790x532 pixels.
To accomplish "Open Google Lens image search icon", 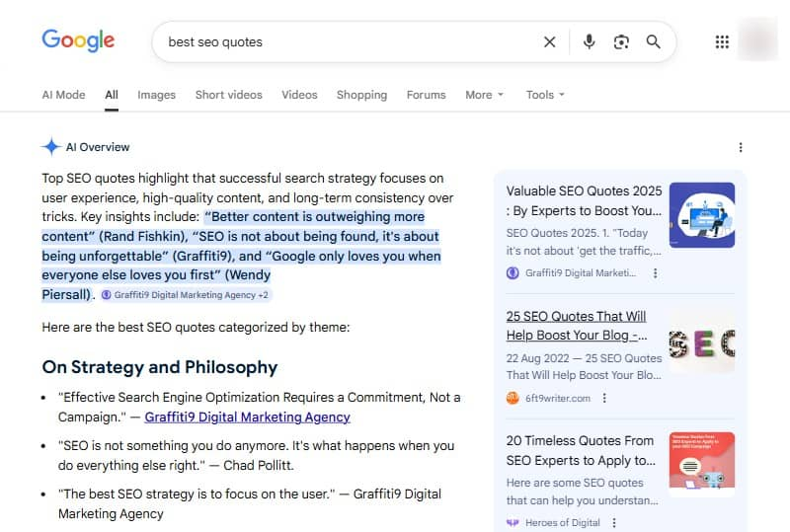I will (620, 41).
